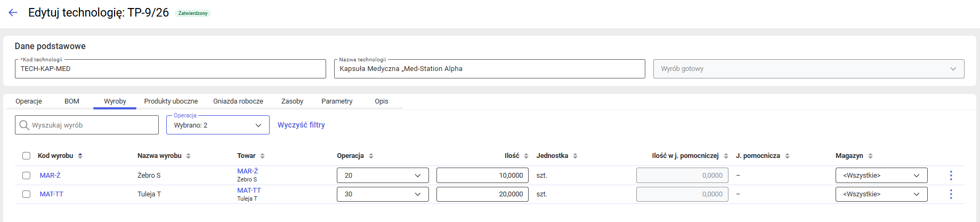The image size is (980, 222).
Task: Open the three-dot menu for MAR-Ż row
Action: click(x=951, y=176)
